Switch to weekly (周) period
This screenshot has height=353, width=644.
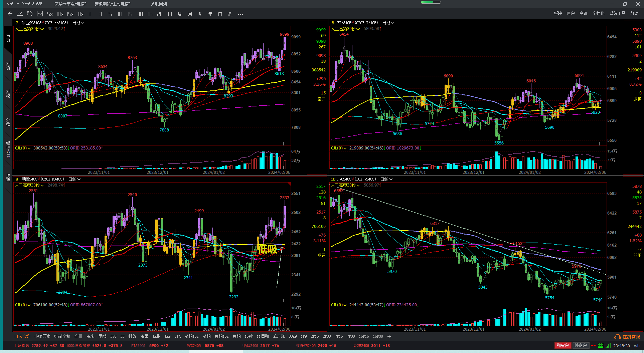180,14
